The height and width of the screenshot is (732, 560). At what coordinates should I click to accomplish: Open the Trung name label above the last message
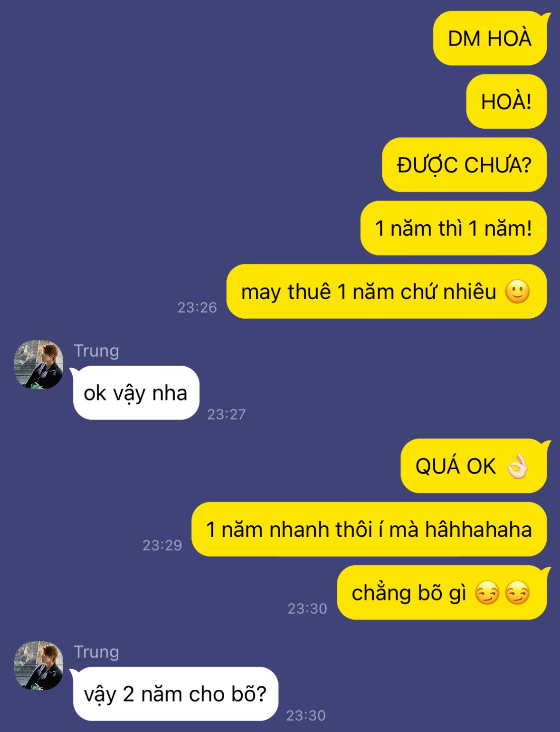[x=96, y=652]
